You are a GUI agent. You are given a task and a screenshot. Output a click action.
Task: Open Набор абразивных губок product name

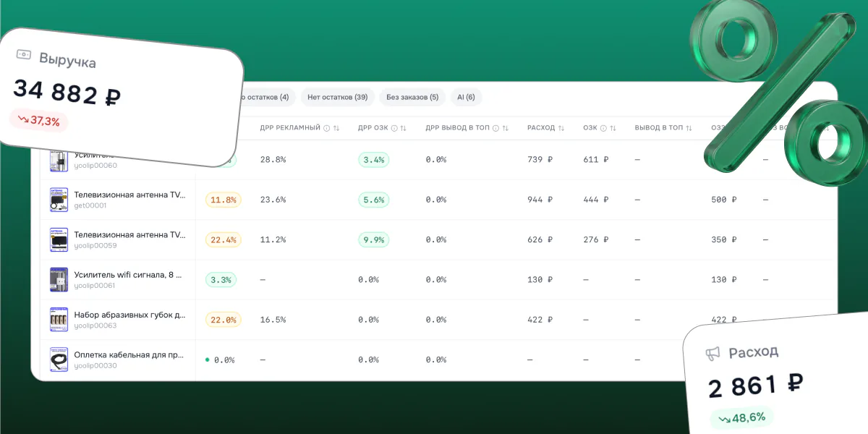(x=129, y=315)
